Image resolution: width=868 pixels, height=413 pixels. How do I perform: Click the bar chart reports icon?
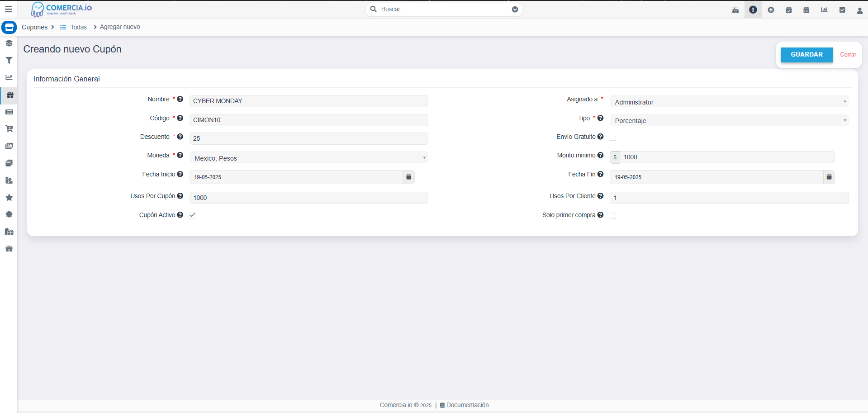pyautogui.click(x=824, y=9)
